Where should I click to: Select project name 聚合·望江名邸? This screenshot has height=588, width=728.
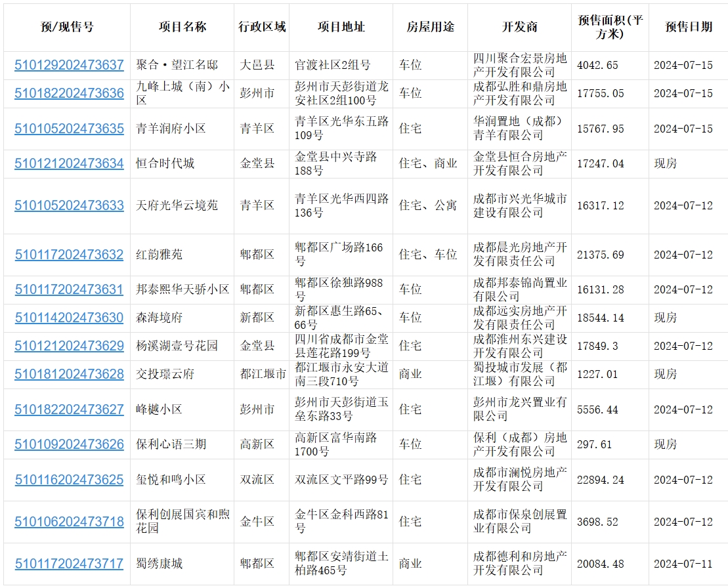click(x=177, y=65)
